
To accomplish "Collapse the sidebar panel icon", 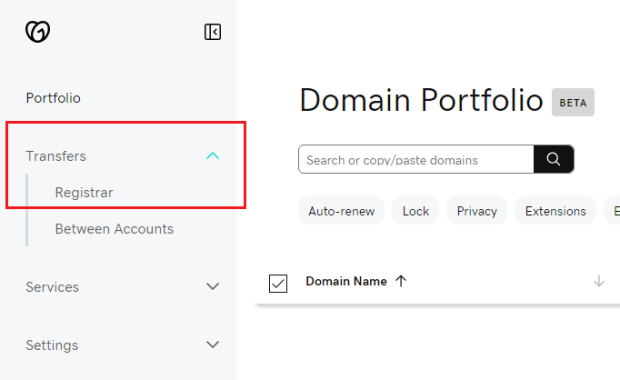I will click(x=212, y=32).
